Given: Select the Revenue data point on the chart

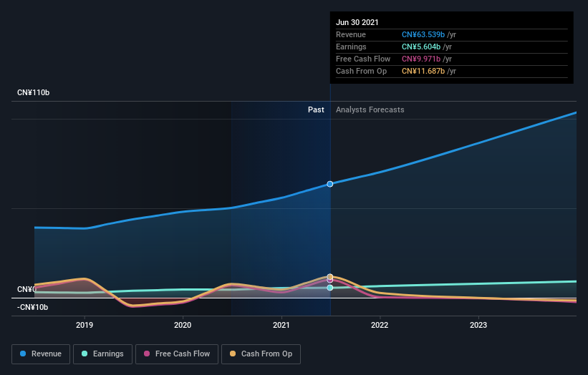Looking at the screenshot, I should (330, 184).
